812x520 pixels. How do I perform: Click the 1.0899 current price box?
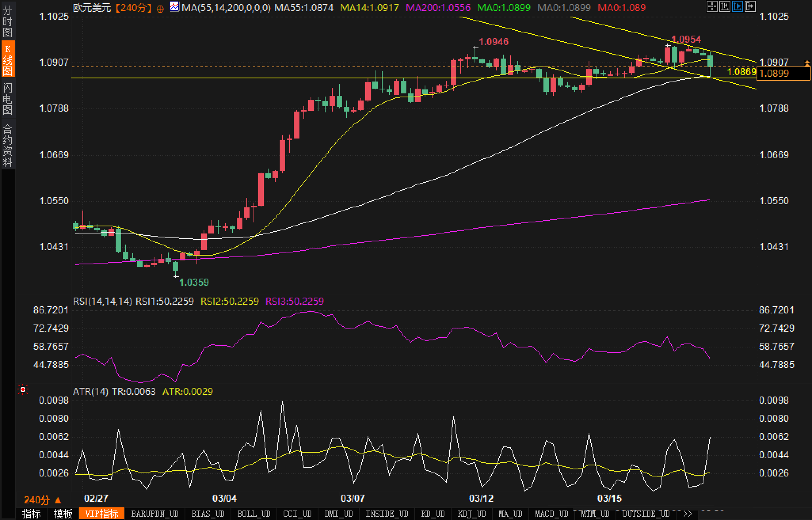pos(784,73)
